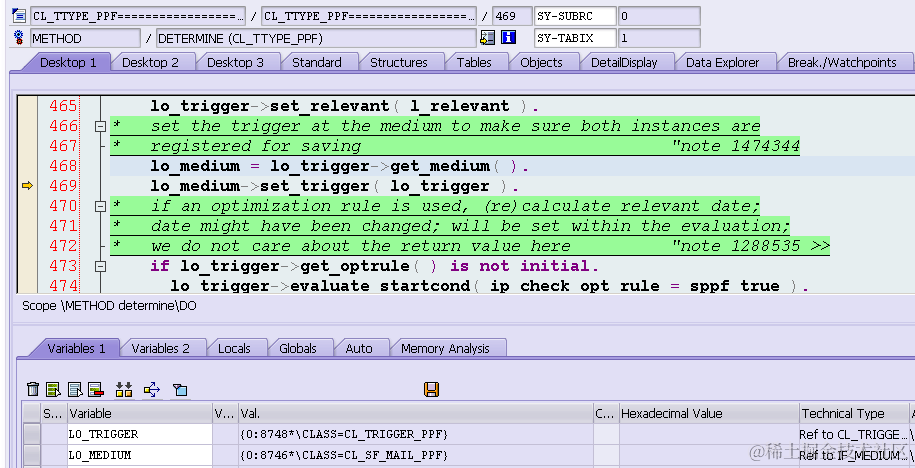Click the green list icon beside the trash

pyautogui.click(x=53, y=389)
